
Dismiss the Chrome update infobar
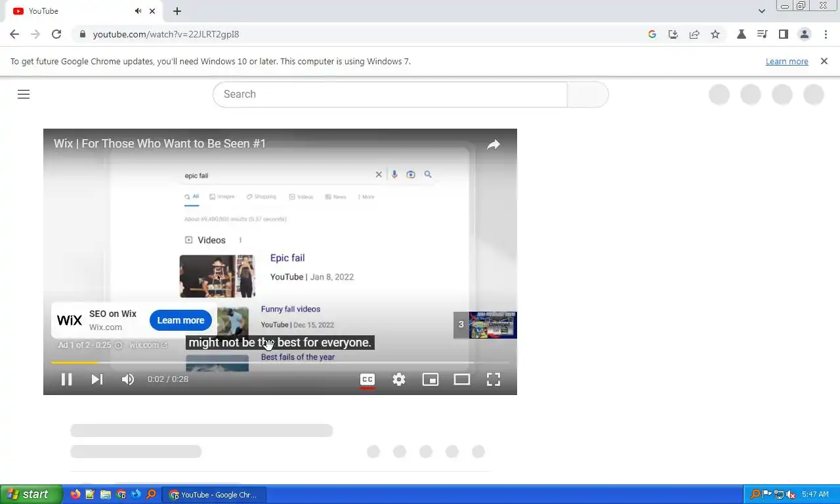click(824, 61)
